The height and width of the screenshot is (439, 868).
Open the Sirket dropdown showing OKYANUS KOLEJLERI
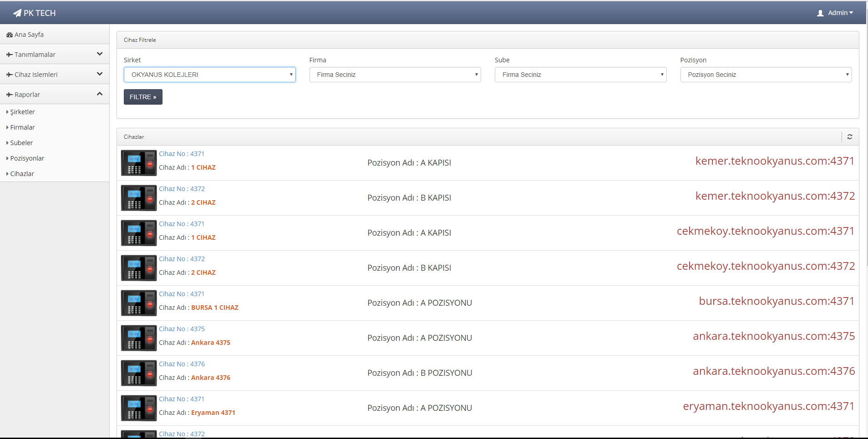coord(209,75)
